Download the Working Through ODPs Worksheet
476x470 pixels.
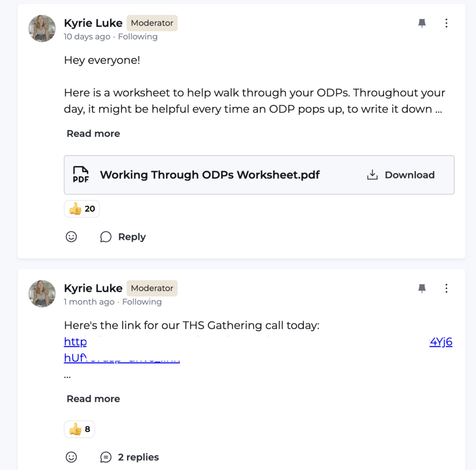[400, 175]
